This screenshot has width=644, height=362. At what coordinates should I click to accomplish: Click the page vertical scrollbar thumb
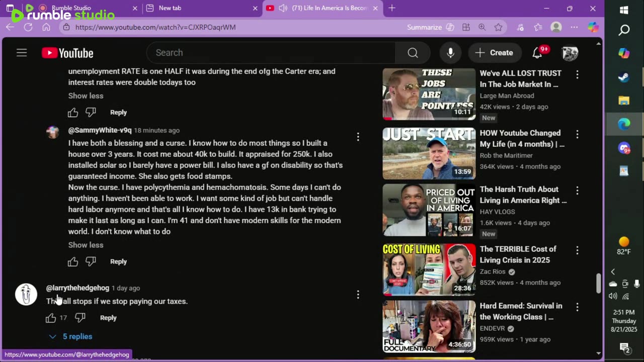pos(598,283)
